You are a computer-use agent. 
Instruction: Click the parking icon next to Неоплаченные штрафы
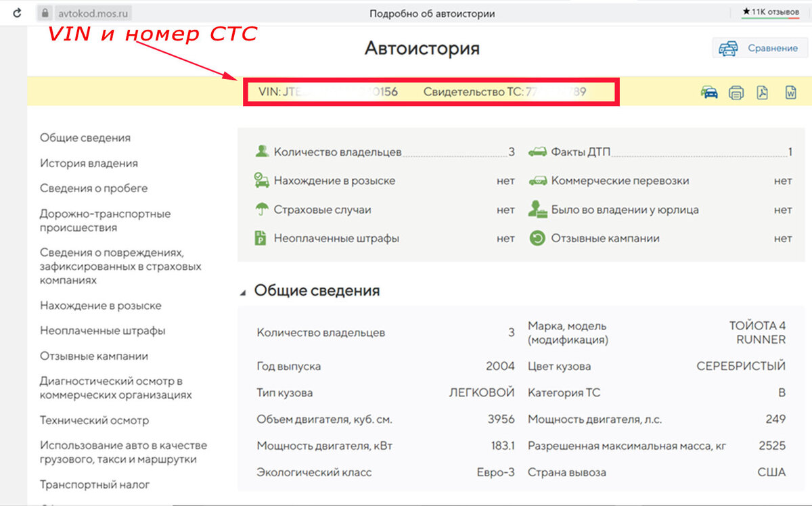tap(261, 238)
